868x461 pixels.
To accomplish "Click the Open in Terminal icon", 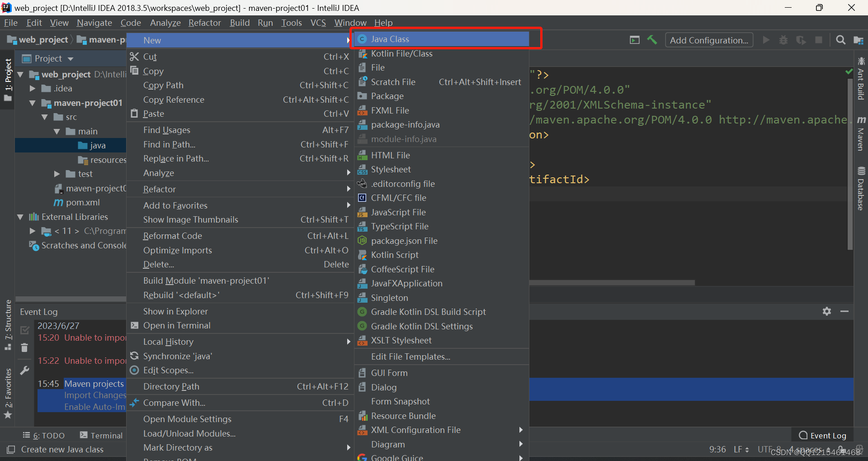I will pos(134,325).
